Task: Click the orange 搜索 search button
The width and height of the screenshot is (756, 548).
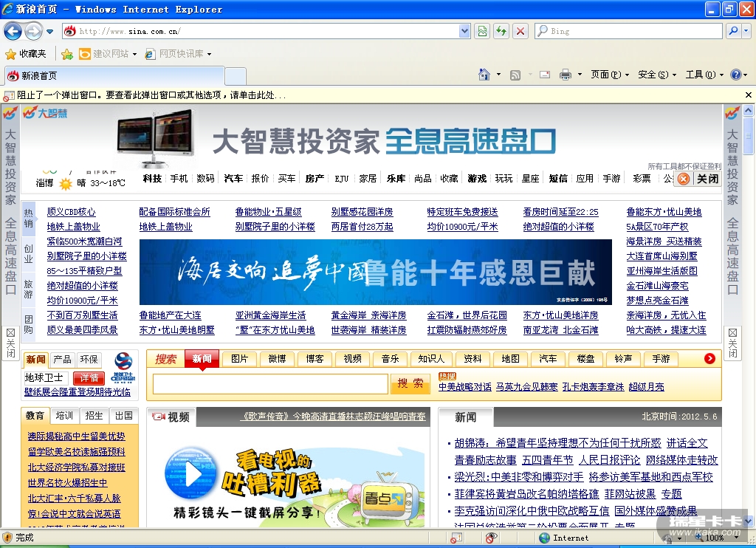Action: (x=410, y=384)
